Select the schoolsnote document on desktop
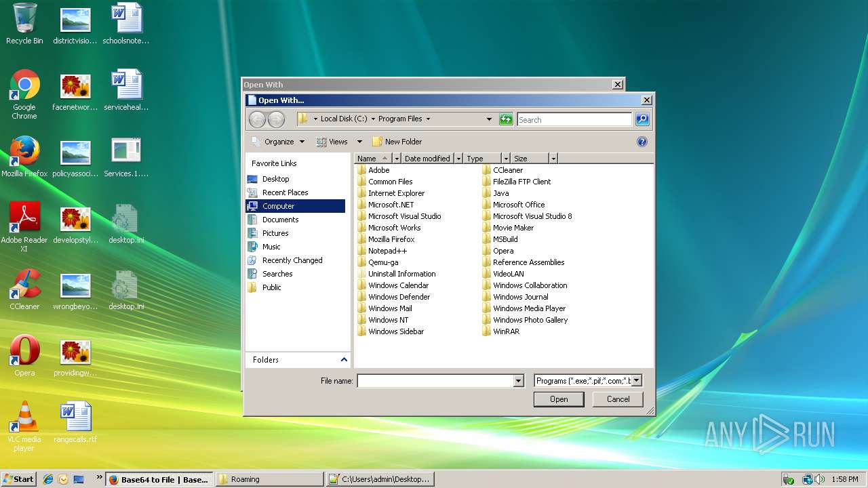Viewport: 868px width, 488px height. coord(126,24)
